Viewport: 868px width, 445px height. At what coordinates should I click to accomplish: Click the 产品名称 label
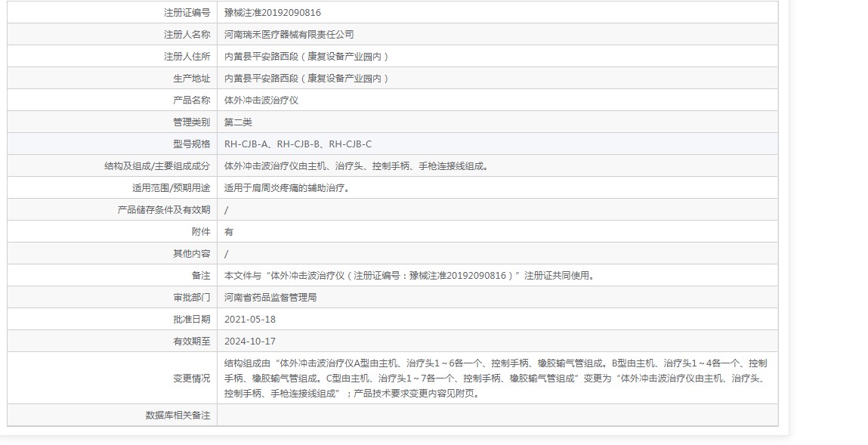(192, 100)
